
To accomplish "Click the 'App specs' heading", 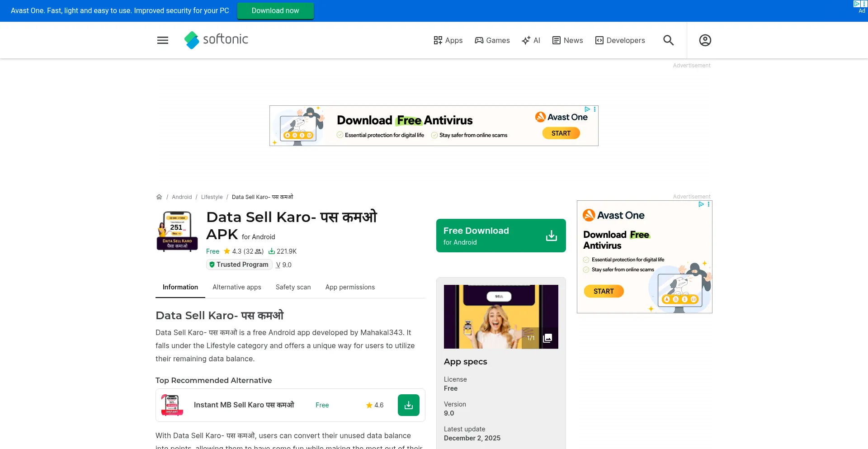I will click(466, 362).
